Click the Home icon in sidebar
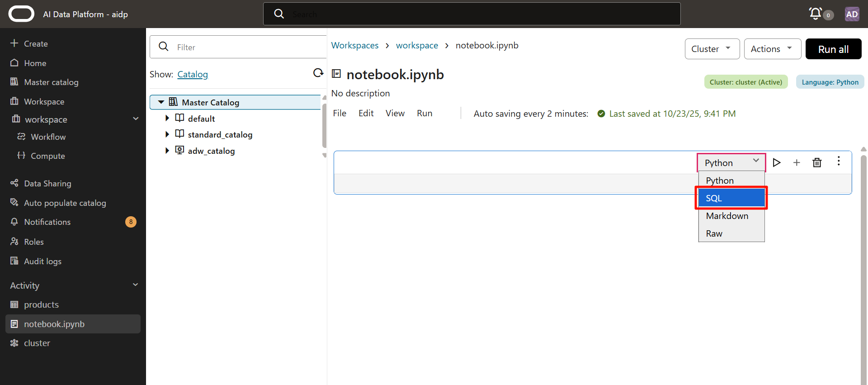Viewport: 868px width, 385px height. [x=14, y=62]
